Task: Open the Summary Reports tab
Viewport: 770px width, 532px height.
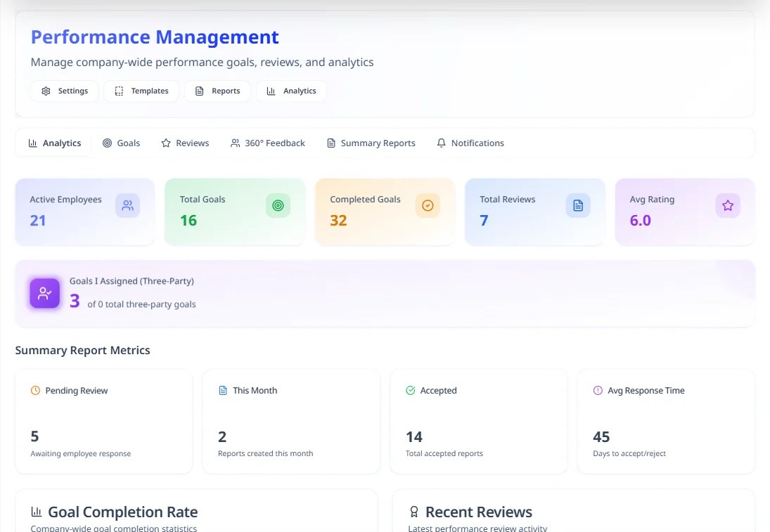Action: tap(371, 143)
